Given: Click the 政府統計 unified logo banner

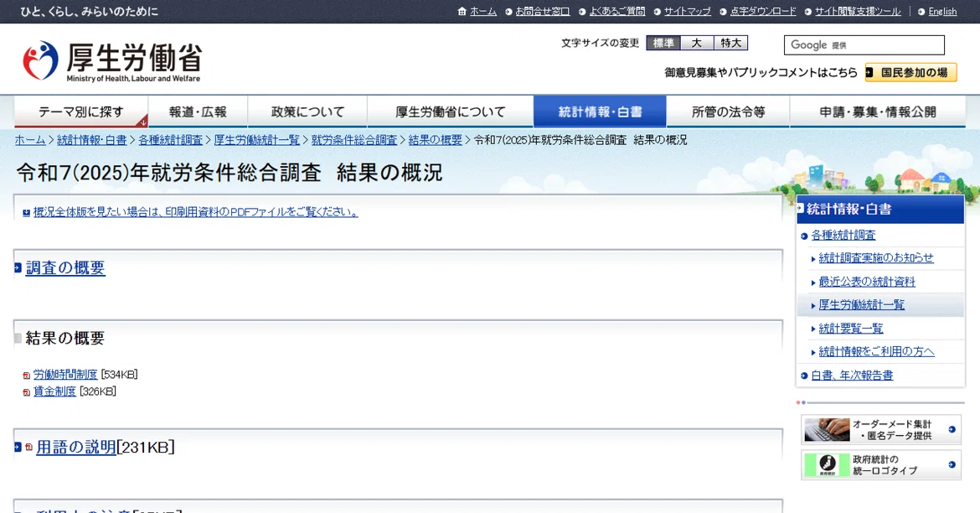Looking at the screenshot, I should (x=881, y=465).
